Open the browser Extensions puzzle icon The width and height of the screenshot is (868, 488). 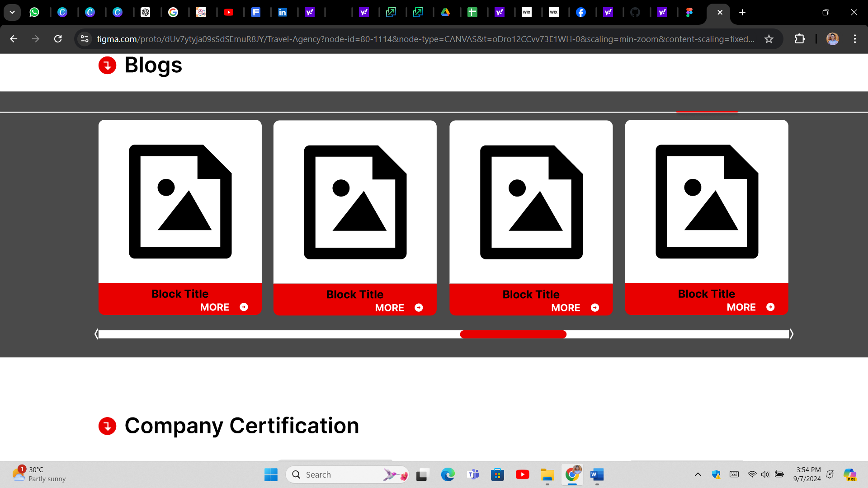click(799, 39)
